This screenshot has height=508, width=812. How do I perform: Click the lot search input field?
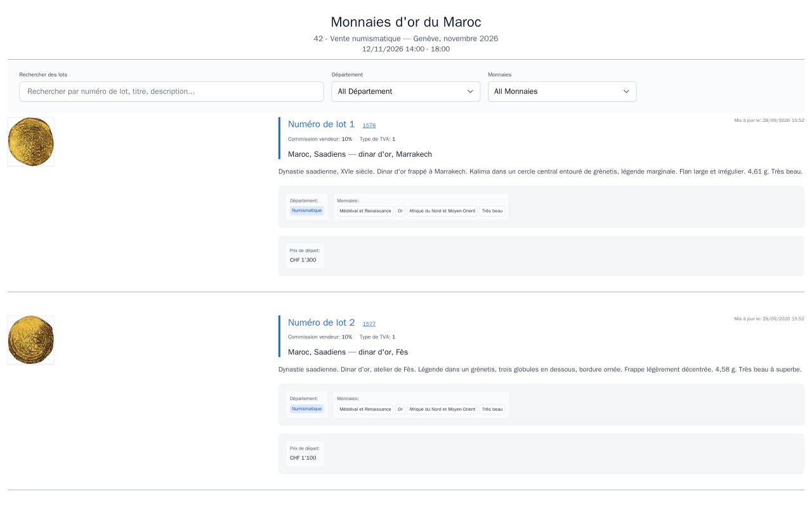click(x=171, y=91)
